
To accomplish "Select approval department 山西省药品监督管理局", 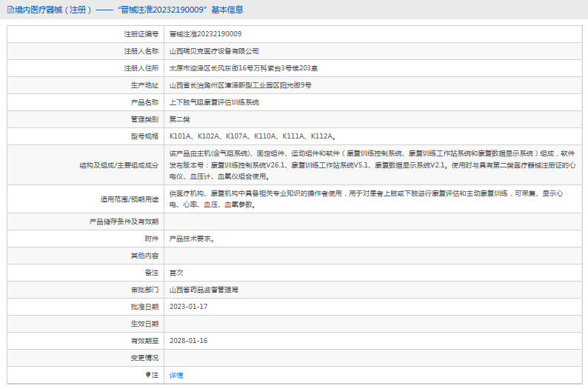I will 204,290.
